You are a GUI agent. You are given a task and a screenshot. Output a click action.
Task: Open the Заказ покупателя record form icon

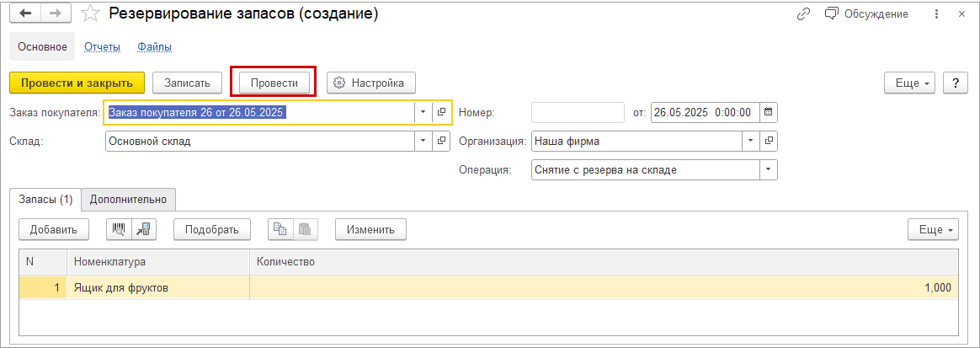[442, 112]
